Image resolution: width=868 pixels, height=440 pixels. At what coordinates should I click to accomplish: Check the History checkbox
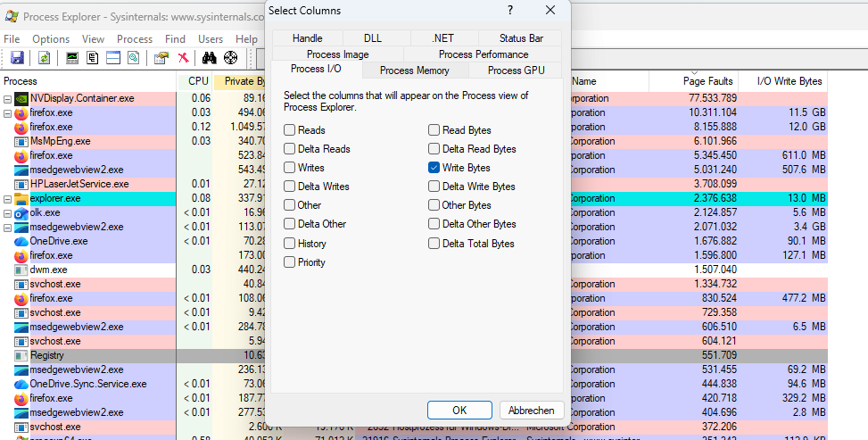click(290, 244)
